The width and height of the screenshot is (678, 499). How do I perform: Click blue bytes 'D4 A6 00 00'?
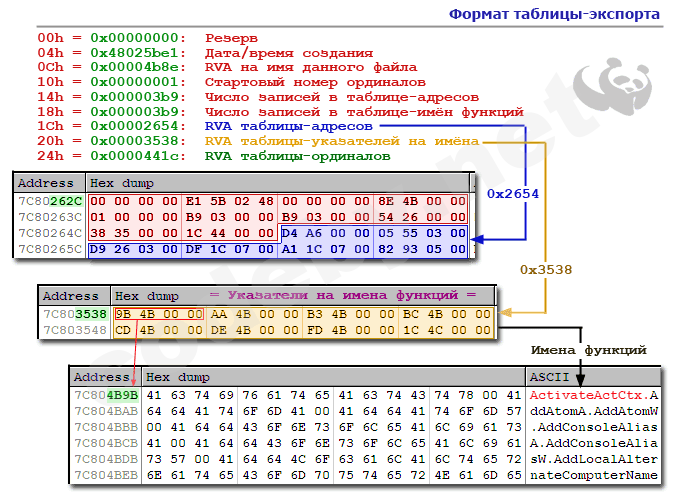[x=326, y=233]
